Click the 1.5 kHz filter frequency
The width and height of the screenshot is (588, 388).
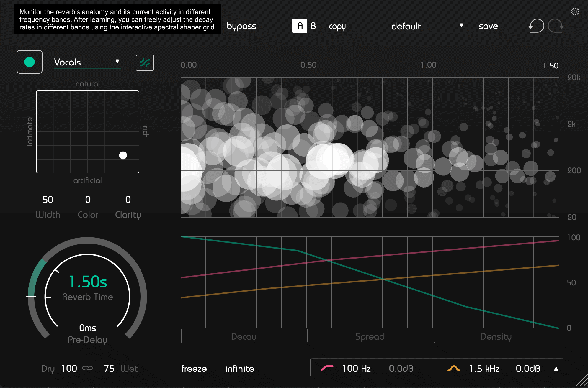484,369
